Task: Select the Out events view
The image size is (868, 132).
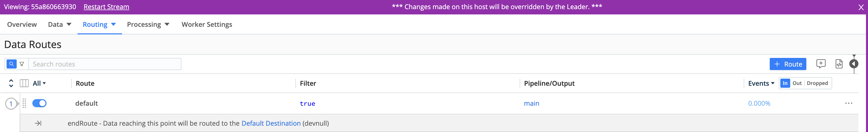Action: (x=797, y=83)
